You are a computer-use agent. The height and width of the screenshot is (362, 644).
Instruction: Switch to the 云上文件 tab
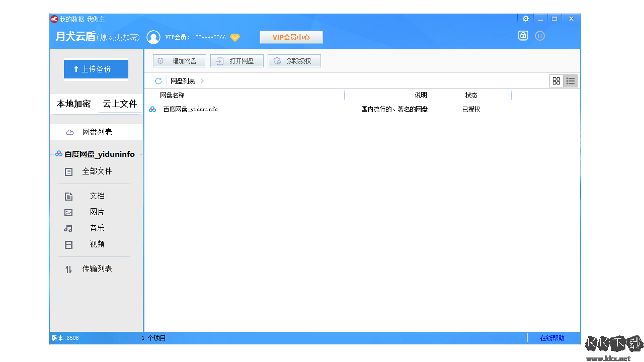pyautogui.click(x=120, y=104)
